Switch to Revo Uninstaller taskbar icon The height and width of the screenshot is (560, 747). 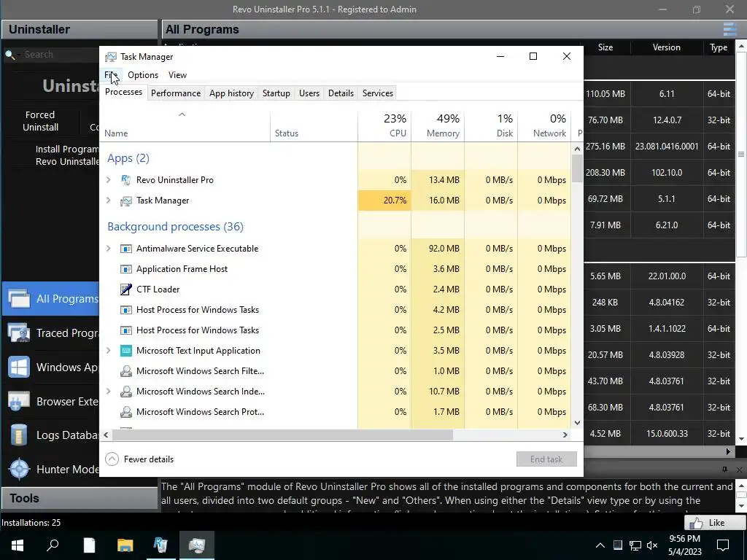[160, 545]
